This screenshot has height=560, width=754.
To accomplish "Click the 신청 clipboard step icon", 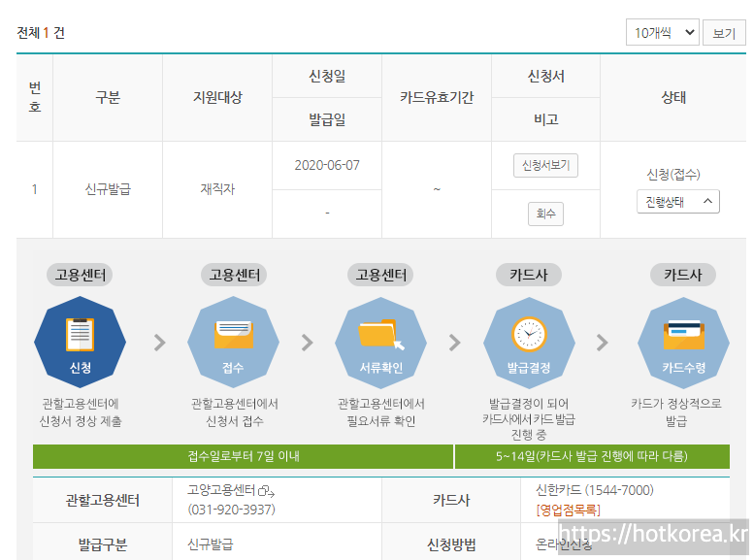I will [x=80, y=342].
